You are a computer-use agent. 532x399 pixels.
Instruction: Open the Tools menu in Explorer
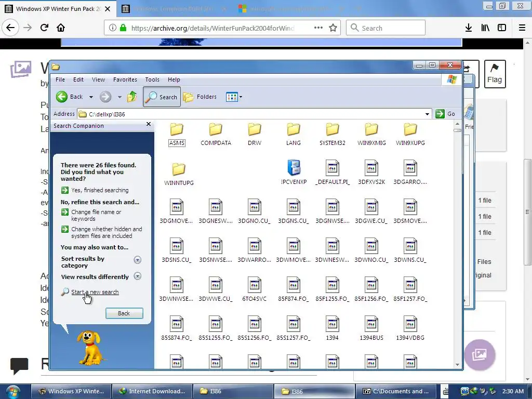(x=152, y=79)
